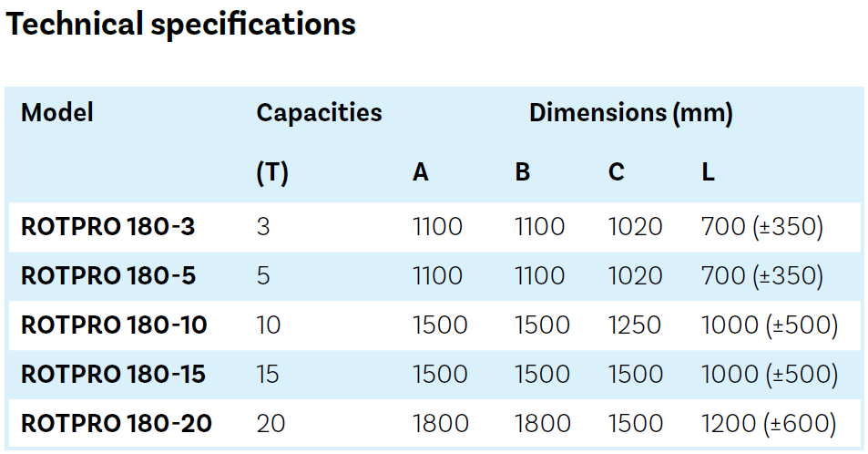This screenshot has width=868, height=454.
Task: Click the Technical specifications heading
Action: (x=180, y=26)
